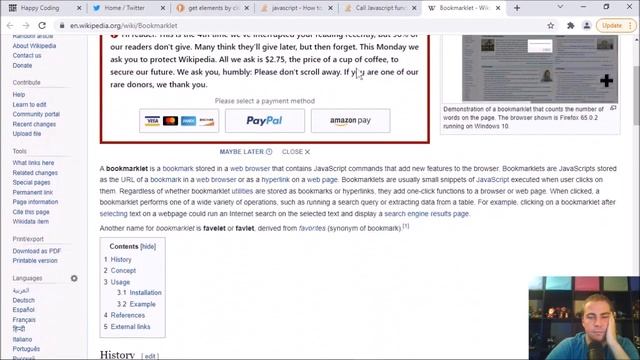
Task: Open Printable version link
Action: (x=35, y=260)
